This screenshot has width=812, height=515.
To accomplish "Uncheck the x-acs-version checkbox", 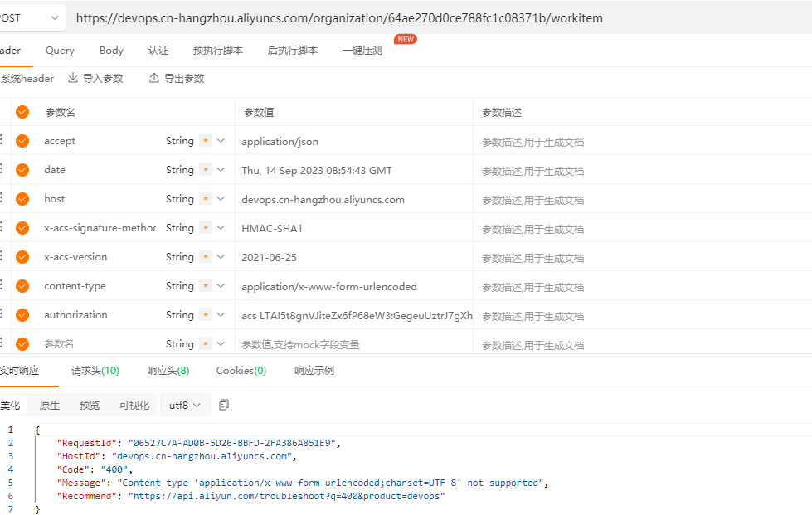I will (22, 257).
